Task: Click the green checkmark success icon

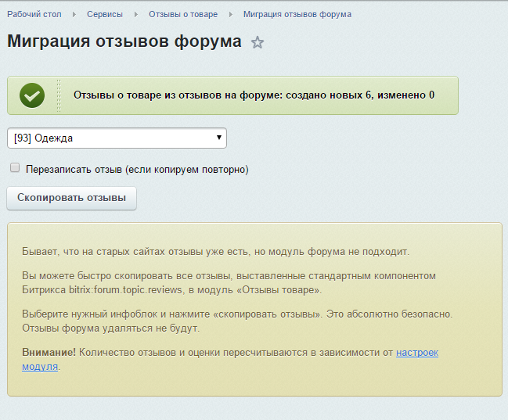Action: pyautogui.click(x=32, y=95)
